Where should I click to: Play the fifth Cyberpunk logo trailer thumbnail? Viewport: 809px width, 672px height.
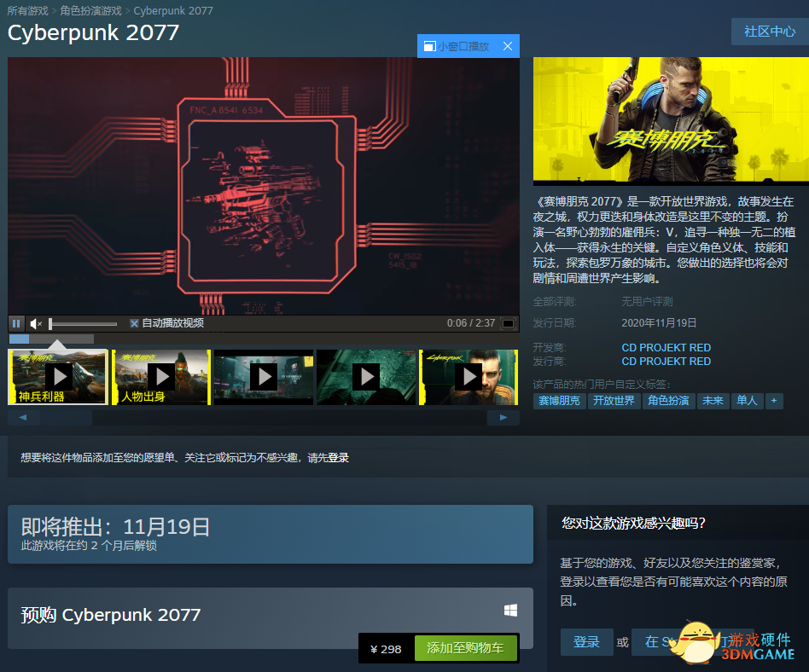[469, 377]
